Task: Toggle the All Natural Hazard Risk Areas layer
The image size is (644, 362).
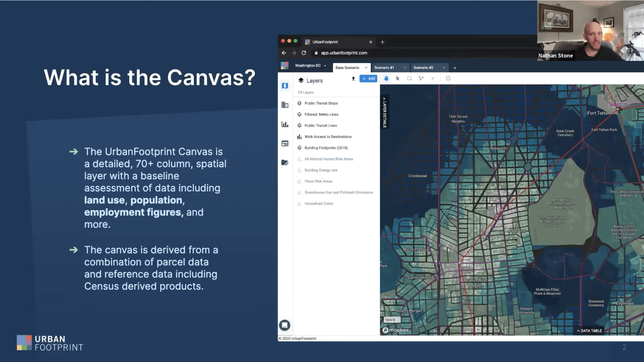Action: pos(329,159)
